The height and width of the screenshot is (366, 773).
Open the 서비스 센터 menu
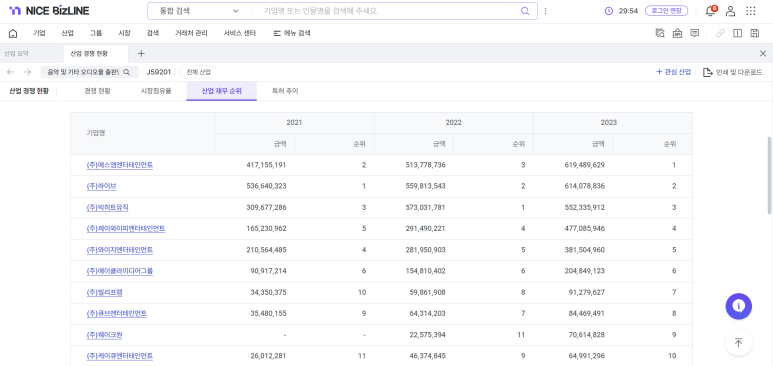coord(240,34)
